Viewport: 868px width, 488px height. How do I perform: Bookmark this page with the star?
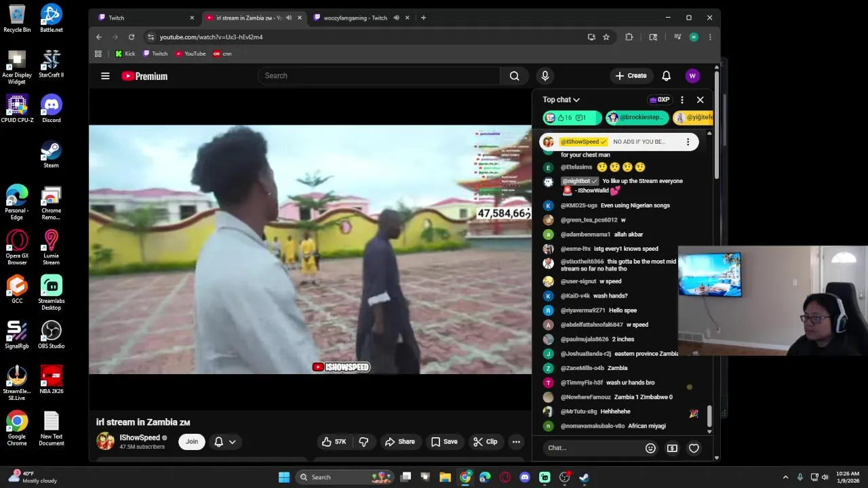(x=606, y=37)
